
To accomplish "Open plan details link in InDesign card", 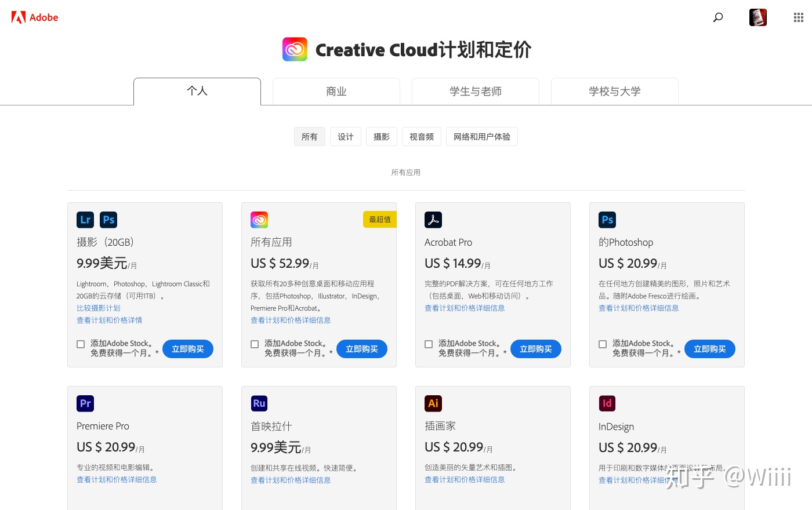I will pyautogui.click(x=639, y=480).
